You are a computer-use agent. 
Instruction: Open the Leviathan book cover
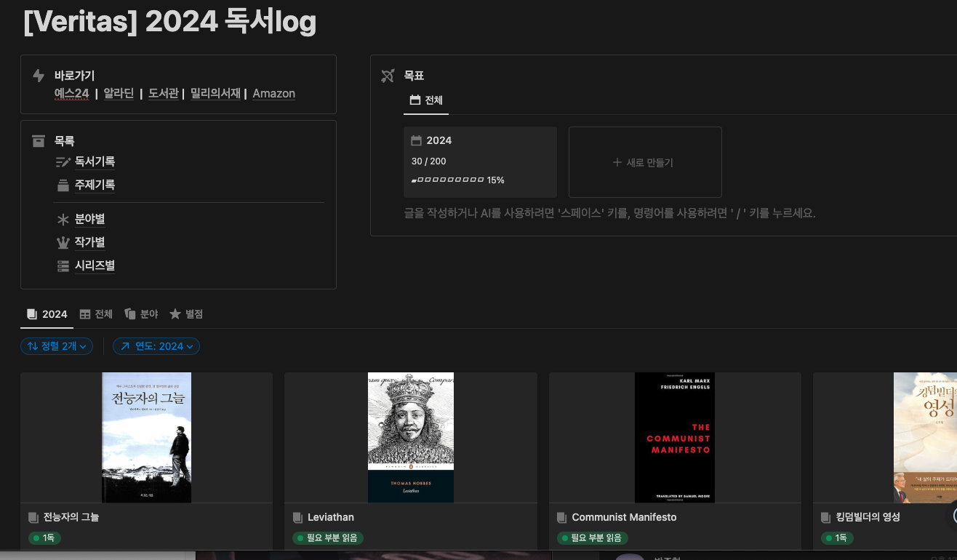click(x=411, y=438)
